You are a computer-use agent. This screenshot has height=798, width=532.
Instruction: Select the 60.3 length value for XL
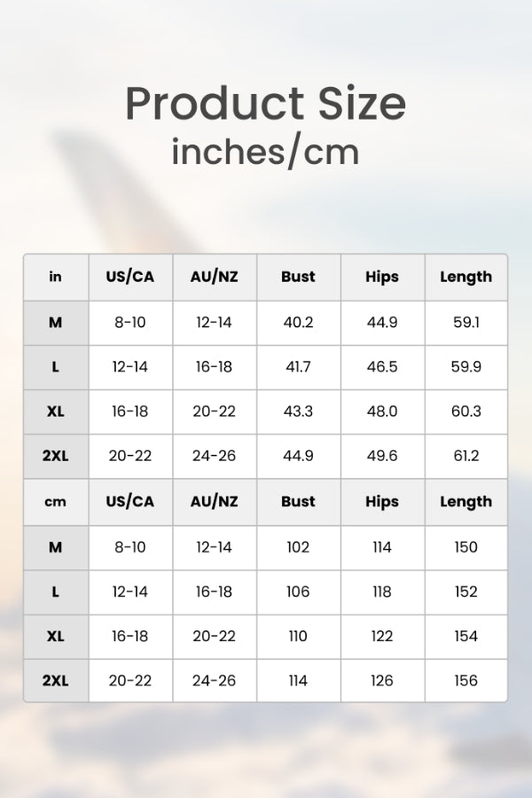pos(465,411)
